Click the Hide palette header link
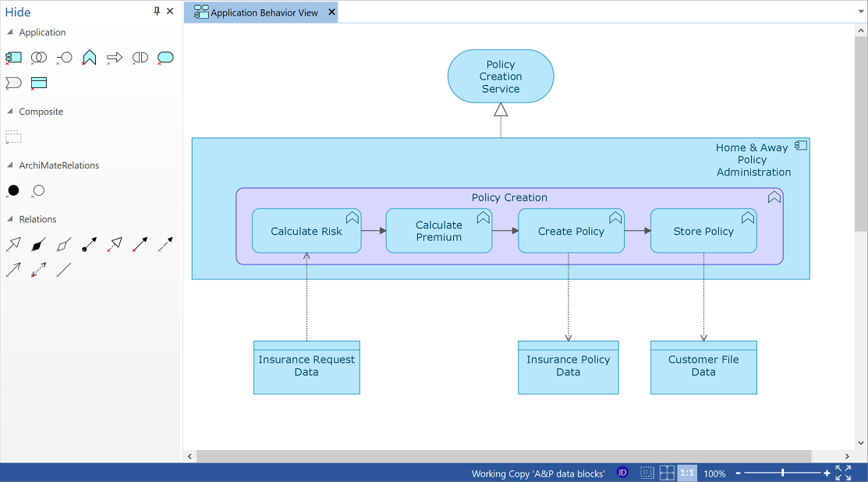This screenshot has height=482, width=868. coord(18,12)
